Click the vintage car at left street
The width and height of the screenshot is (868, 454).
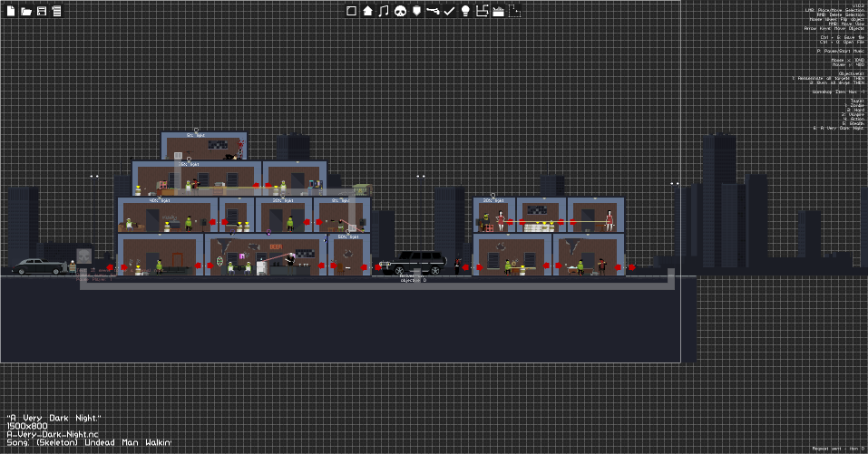pos(38,266)
